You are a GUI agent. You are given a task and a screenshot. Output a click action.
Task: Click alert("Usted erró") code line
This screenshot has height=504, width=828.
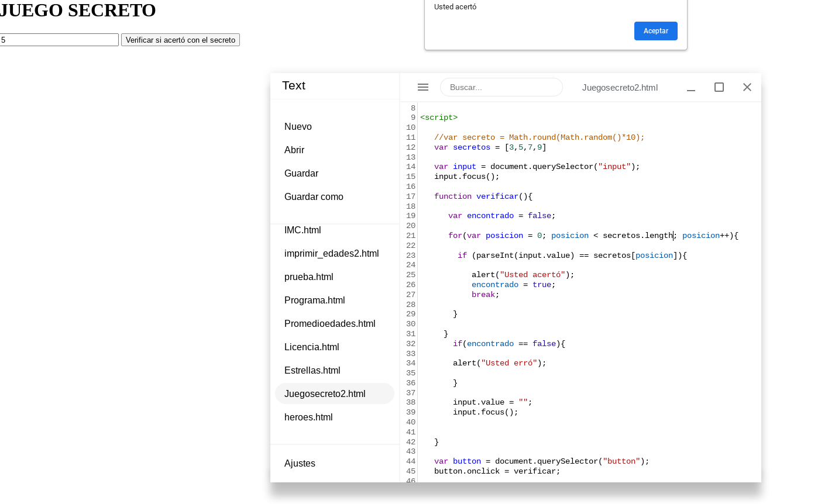[x=500, y=363]
